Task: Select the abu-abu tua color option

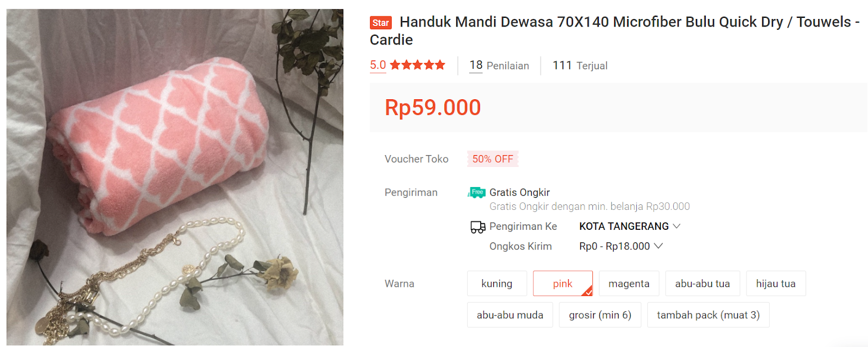Action: 703,284
